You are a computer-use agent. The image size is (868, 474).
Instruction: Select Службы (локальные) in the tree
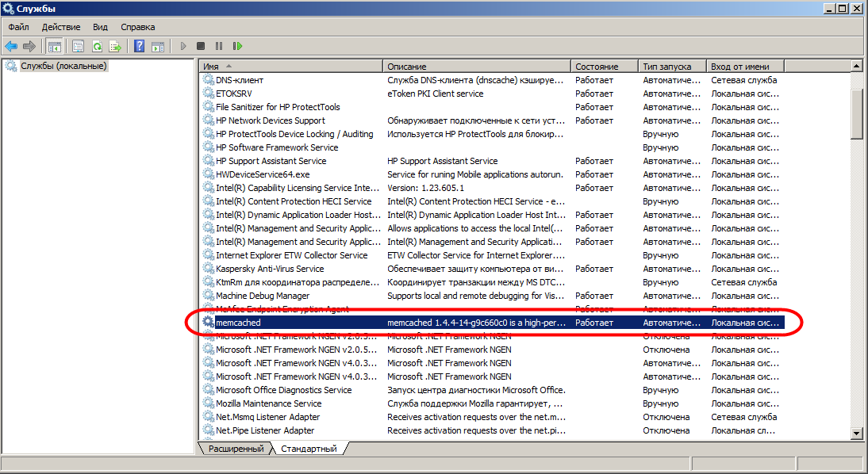point(63,66)
